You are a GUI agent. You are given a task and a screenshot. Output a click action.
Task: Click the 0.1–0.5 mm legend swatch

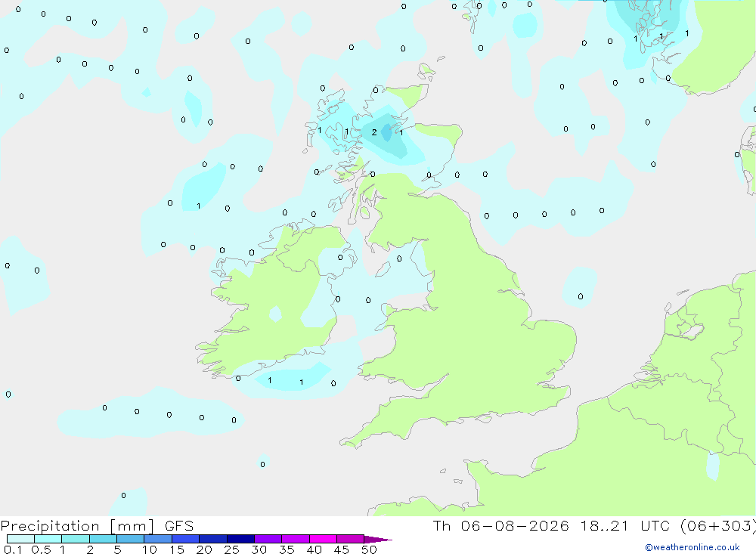[x=20, y=539]
